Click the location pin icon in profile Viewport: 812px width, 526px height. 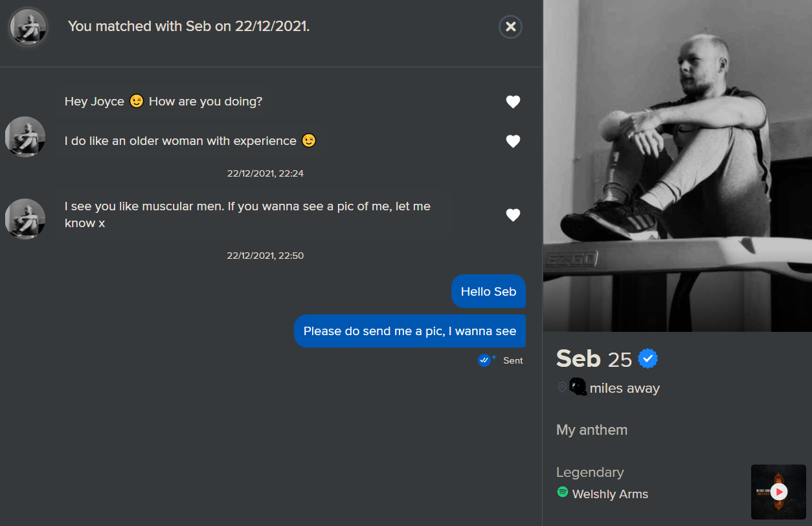[x=562, y=388]
